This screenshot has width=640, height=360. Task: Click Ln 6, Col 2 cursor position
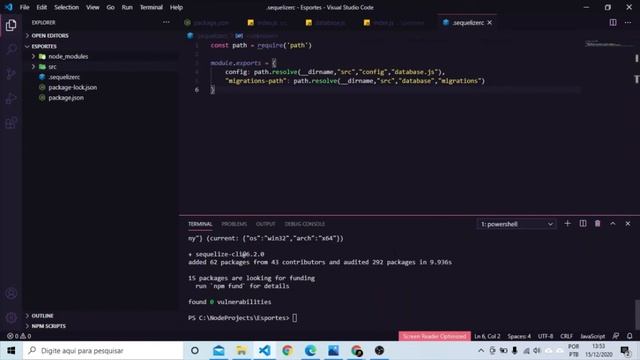pyautogui.click(x=487, y=336)
